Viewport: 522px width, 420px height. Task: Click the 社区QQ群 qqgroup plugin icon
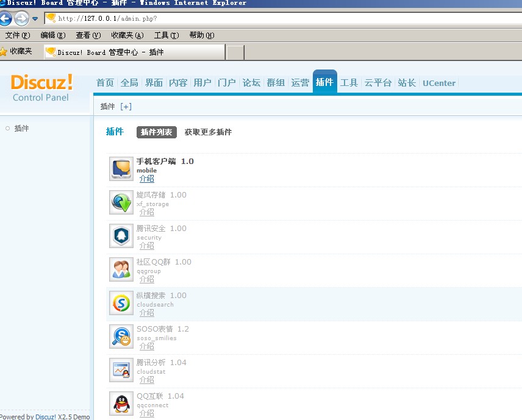(121, 269)
